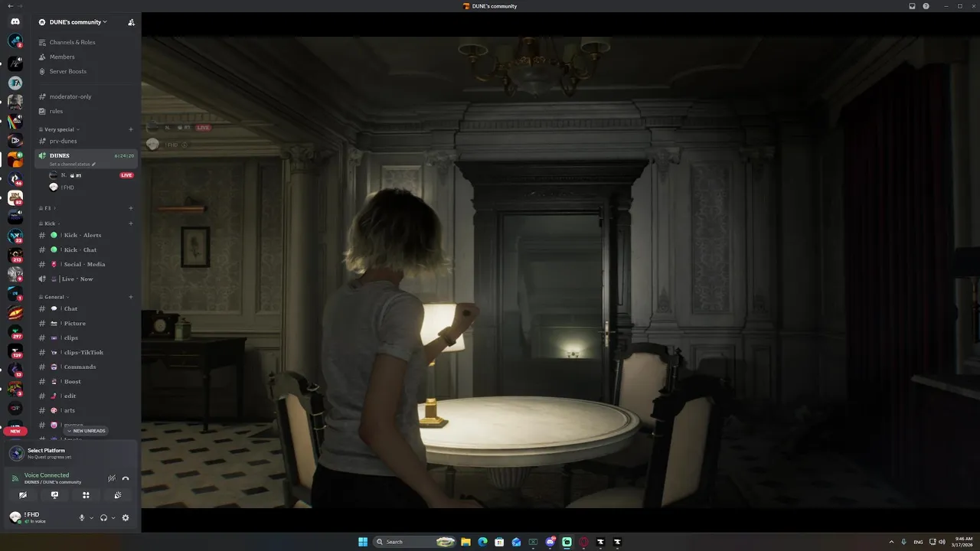980x551 pixels.
Task: Open Windows Start menu
Action: (363, 542)
